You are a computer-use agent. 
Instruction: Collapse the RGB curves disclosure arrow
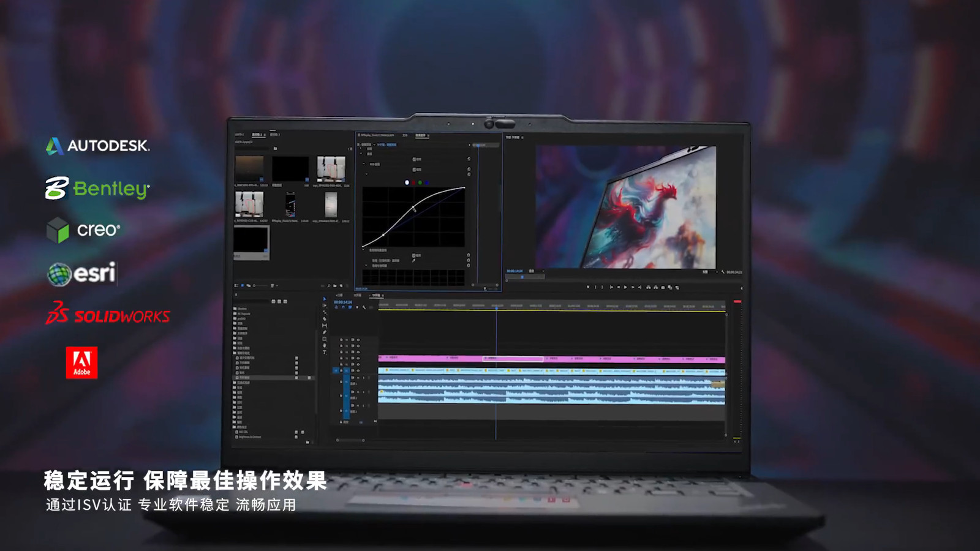click(x=363, y=163)
